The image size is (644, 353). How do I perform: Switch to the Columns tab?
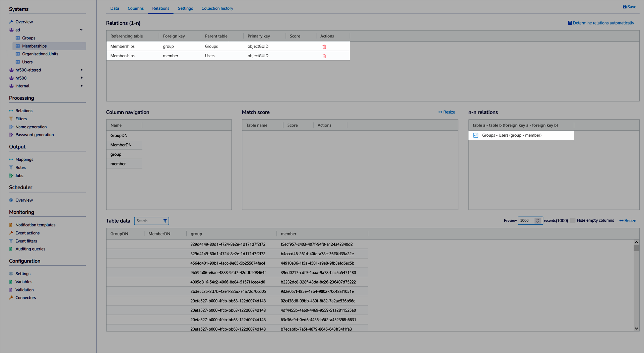click(135, 8)
